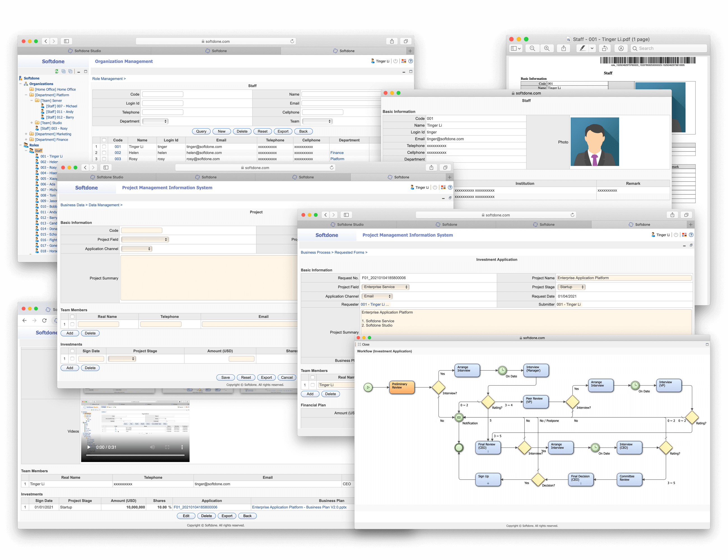Screen dimensions: 728x560
Task: Tick the checkbox for staff row 001 Tinger Li
Action: coord(104,147)
